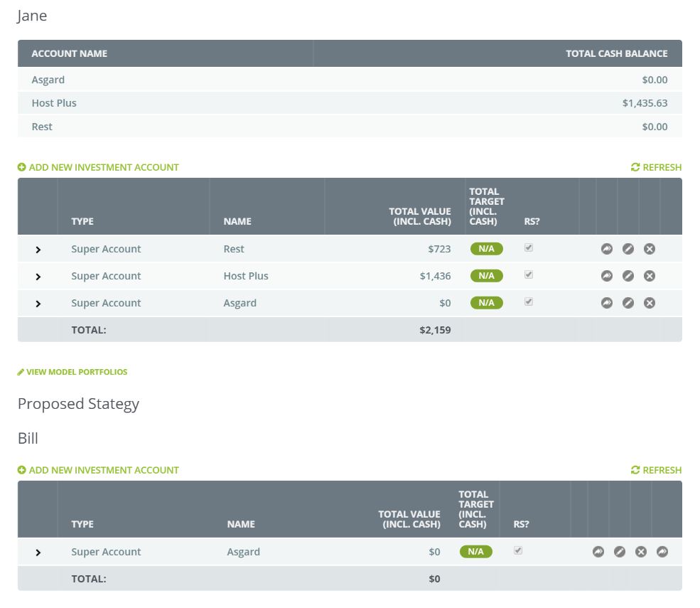
Task: Click share arrow icon in Host Plus row
Action: coord(606,276)
